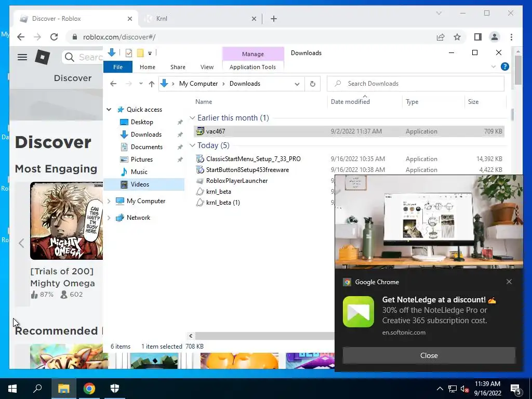Click Chrome's reload page button

click(54, 37)
